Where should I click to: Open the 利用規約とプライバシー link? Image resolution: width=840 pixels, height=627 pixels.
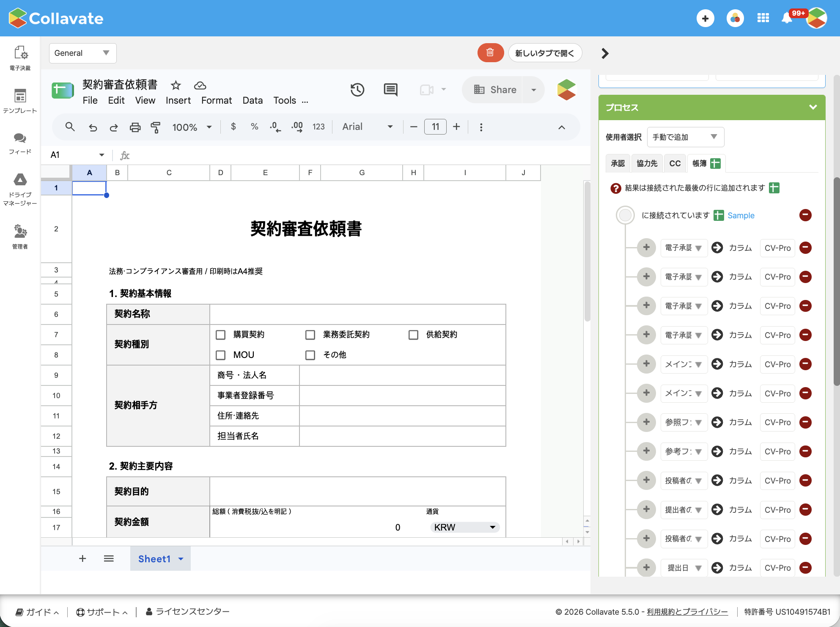pyautogui.click(x=687, y=612)
